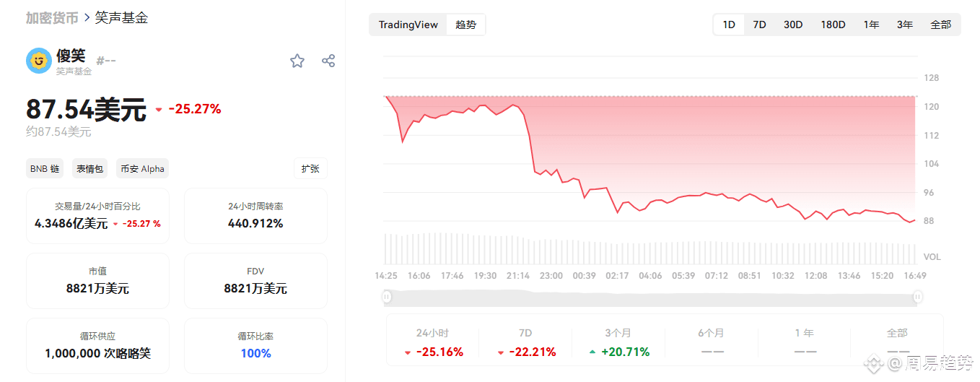Image resolution: width=980 pixels, height=382 pixels.
Task: Select the 1年 time range
Action: (871, 25)
